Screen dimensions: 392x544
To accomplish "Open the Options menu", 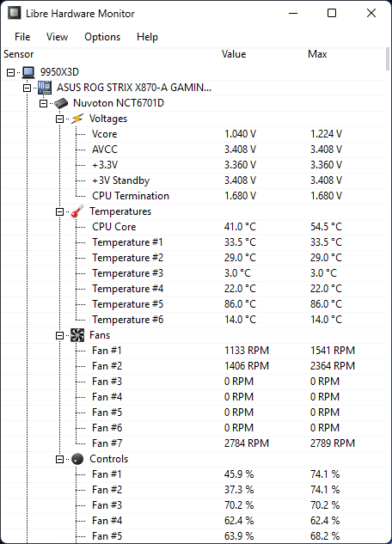I will (x=102, y=37).
